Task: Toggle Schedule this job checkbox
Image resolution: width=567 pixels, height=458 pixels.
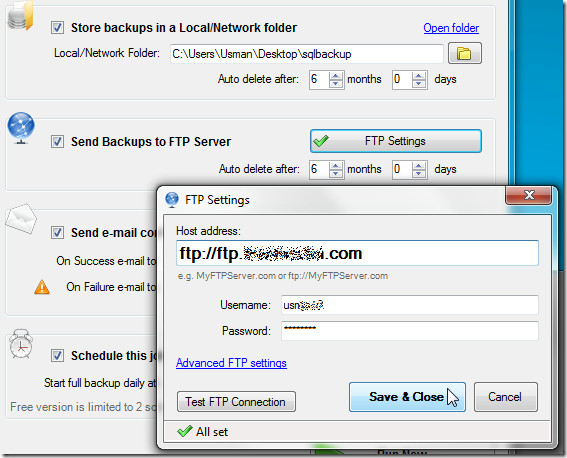Action: click(57, 355)
